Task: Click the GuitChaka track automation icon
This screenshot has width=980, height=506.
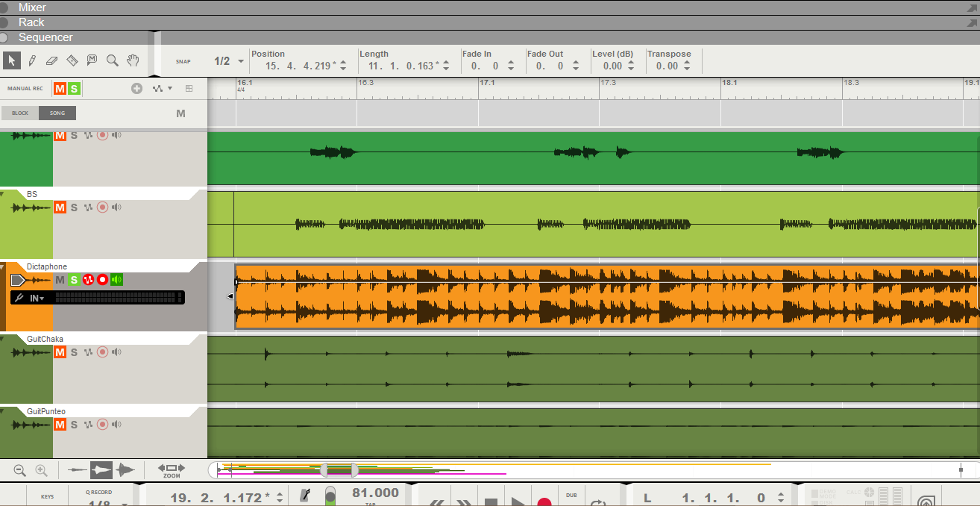Action: (88, 352)
